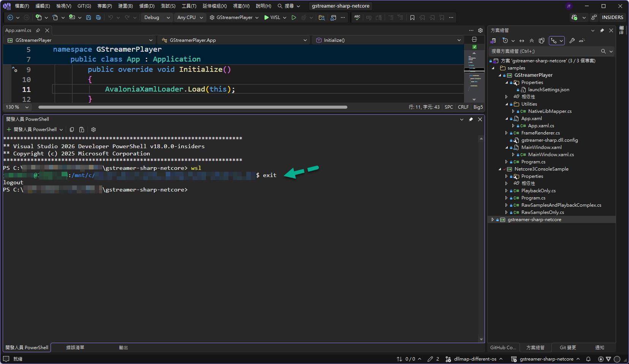Click the paste icon in PowerShell toolbar

(82, 130)
